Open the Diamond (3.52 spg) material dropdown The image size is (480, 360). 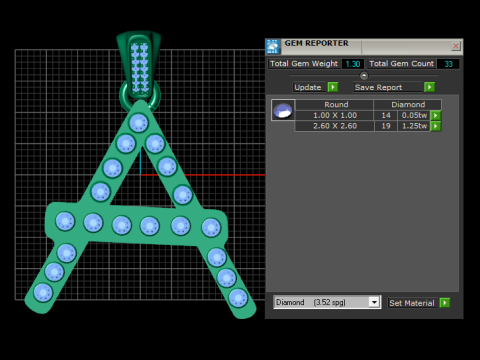(327, 302)
